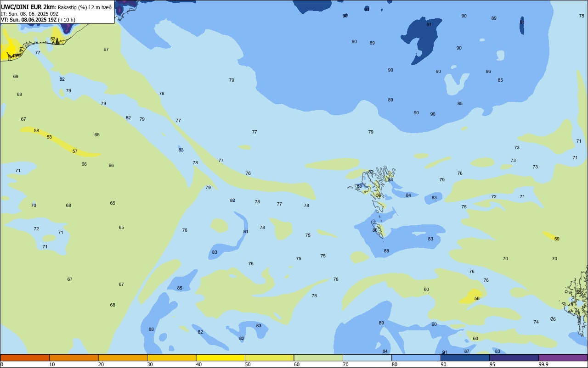Click the '95' legend scale label
Viewport: 588px width, 368px height.
[492, 364]
